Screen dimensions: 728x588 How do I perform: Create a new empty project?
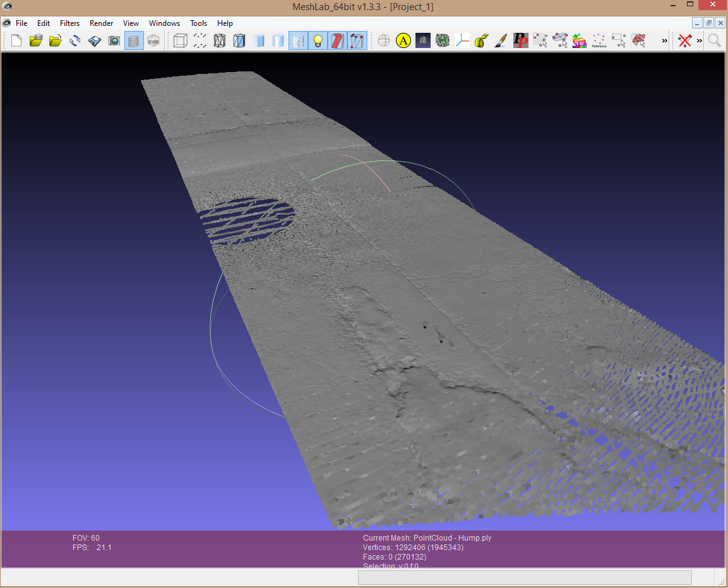(16, 41)
